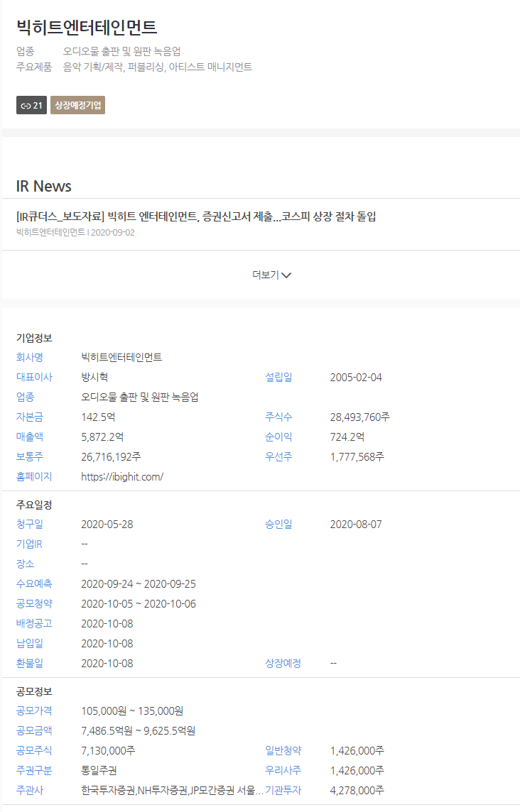520x812 pixels.
Task: Click the 주요일정 section heading
Action: click(x=34, y=505)
